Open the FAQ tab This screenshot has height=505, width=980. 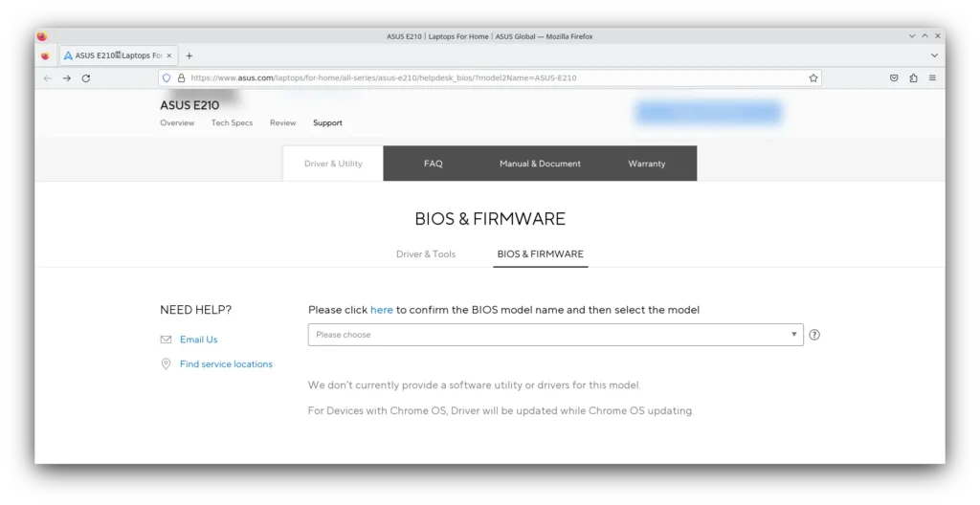point(434,164)
